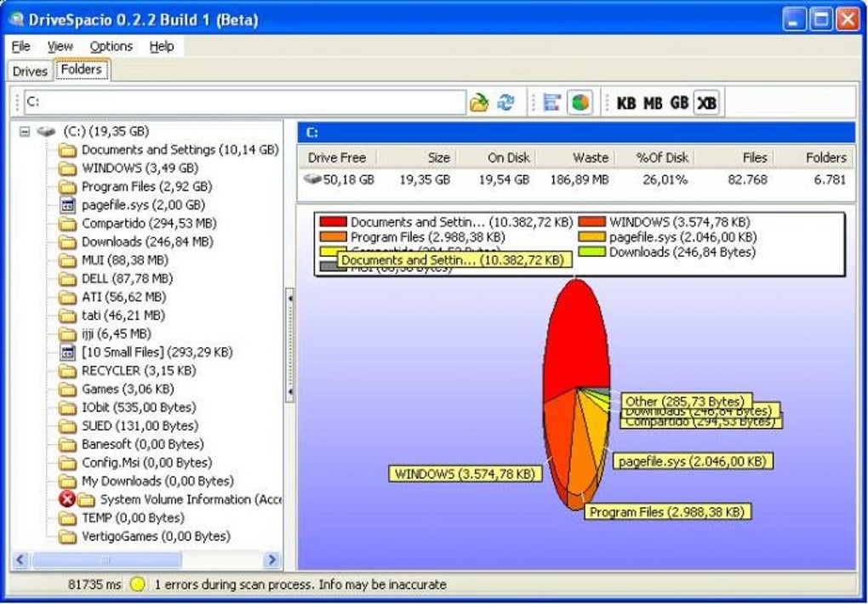
Task: Toggle the XB auto units button
Action: (x=706, y=103)
